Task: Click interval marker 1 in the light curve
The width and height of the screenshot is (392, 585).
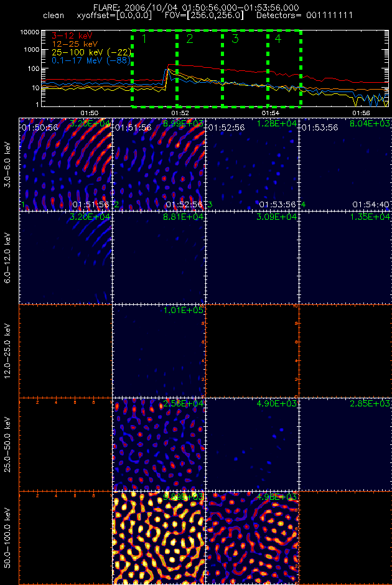Action: [x=145, y=39]
